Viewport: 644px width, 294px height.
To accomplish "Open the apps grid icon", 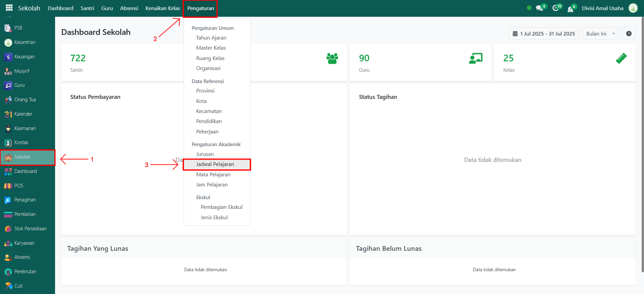I will [9, 8].
